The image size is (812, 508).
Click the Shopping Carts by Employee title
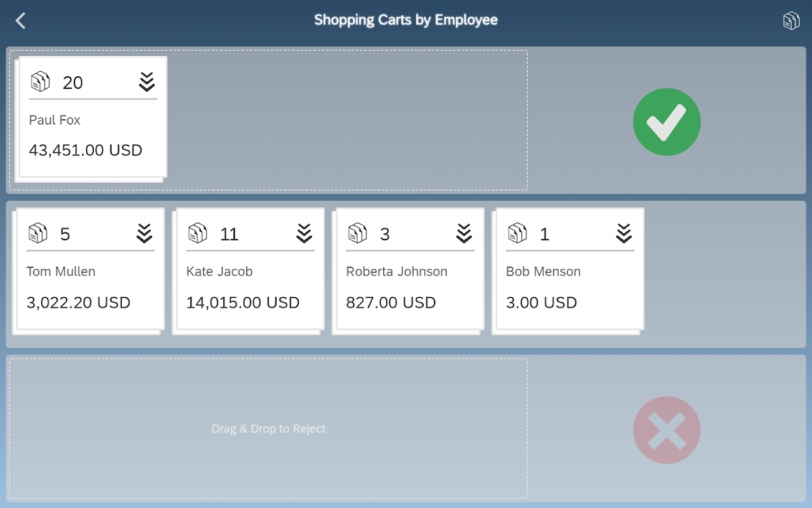(406, 20)
